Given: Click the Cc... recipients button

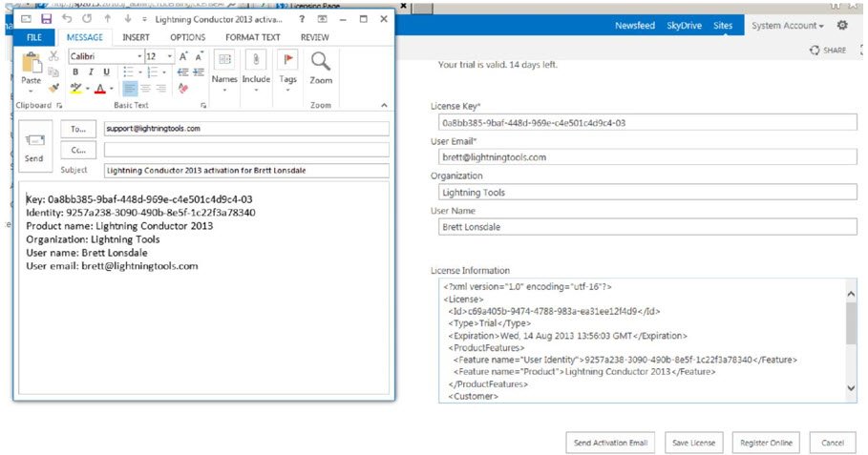Looking at the screenshot, I should (78, 150).
